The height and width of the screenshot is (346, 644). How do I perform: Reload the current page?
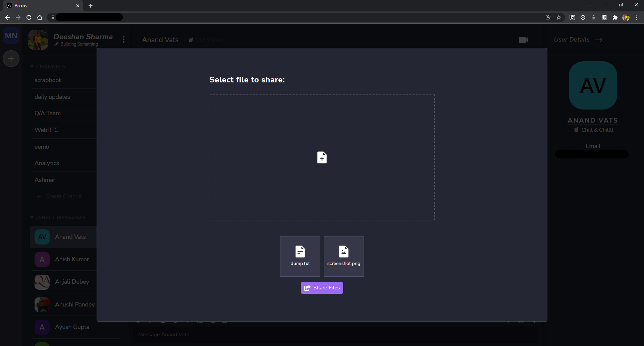tap(29, 17)
